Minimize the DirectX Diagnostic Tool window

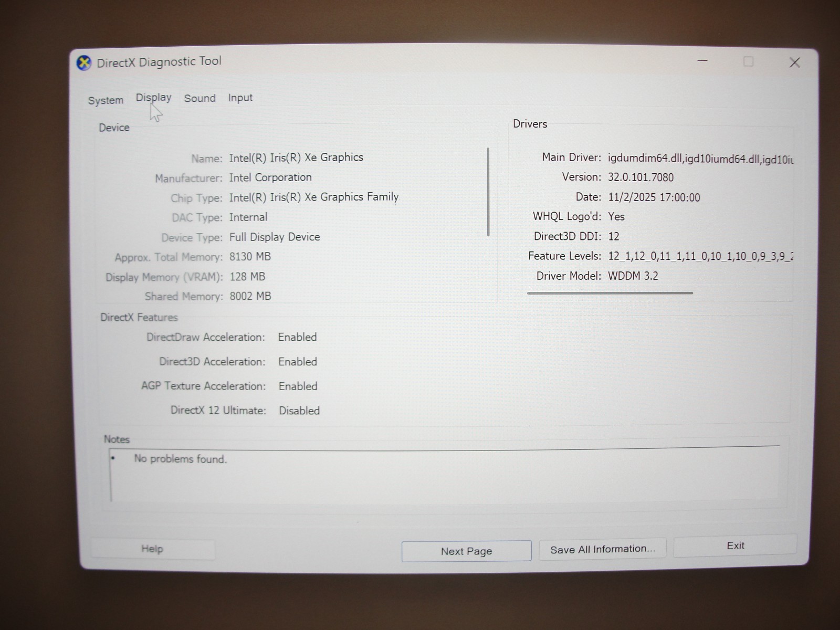click(702, 61)
